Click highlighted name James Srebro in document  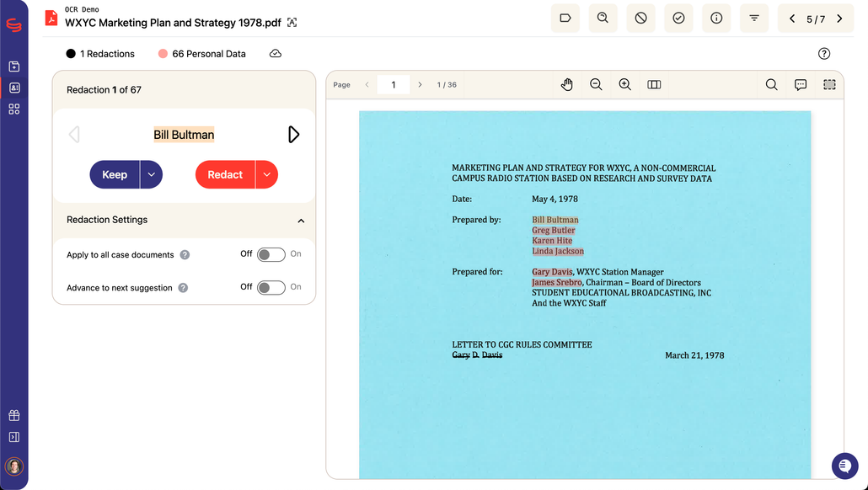click(556, 283)
